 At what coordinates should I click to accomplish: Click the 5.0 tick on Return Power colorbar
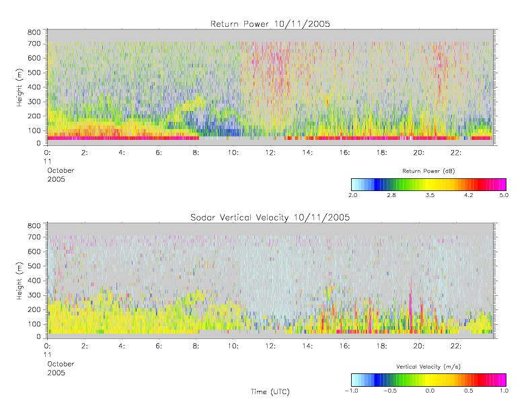pos(504,195)
